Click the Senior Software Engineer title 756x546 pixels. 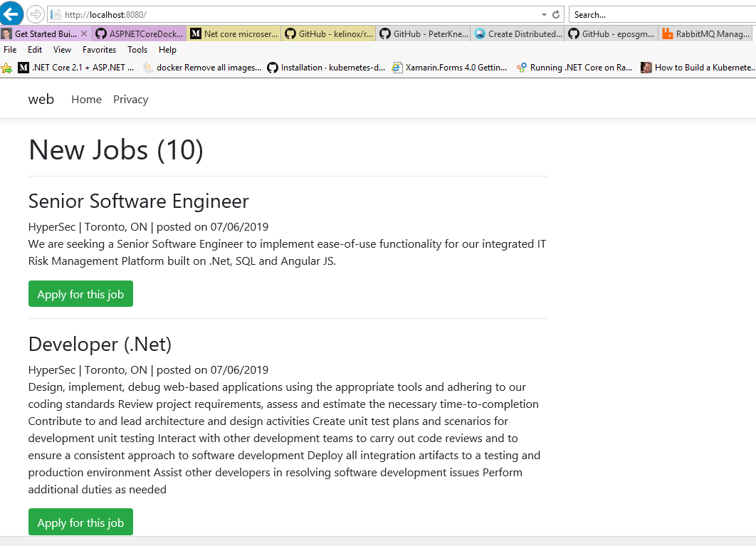tap(138, 201)
